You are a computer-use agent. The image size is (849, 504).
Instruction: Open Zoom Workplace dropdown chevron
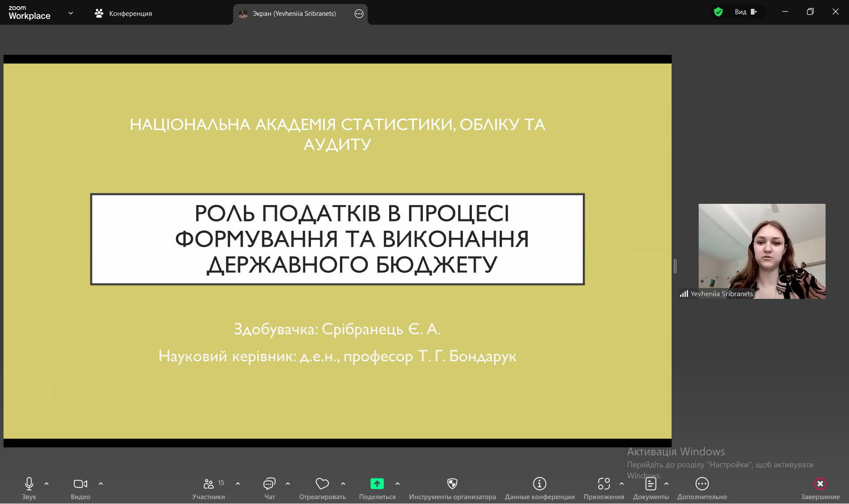pyautogui.click(x=71, y=13)
